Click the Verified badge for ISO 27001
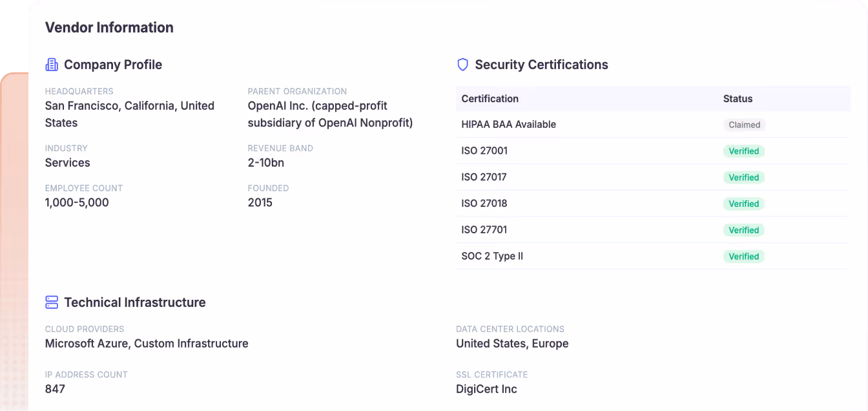 [x=744, y=151]
